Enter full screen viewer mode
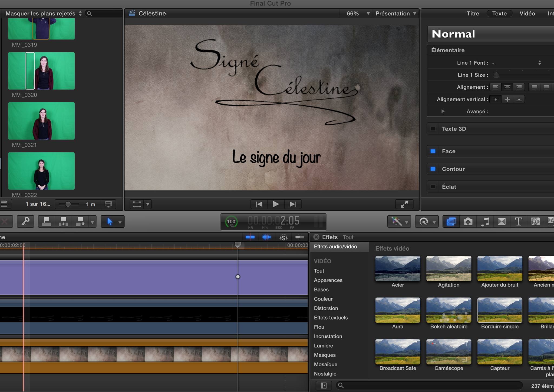This screenshot has width=554, height=392. [x=404, y=204]
